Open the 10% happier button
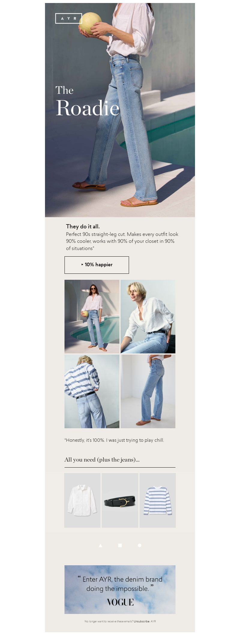 [97, 265]
